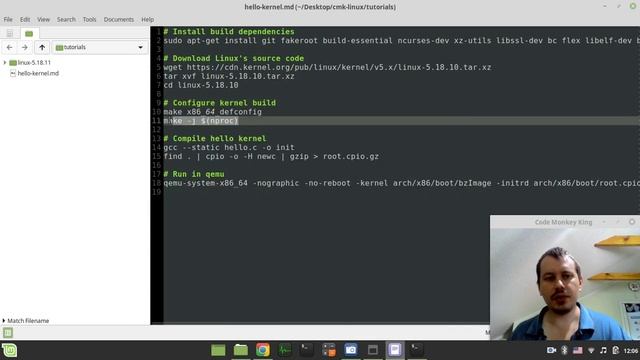This screenshot has width=640, height=360.
Task: Open the battery power tray icon
Action: [x=616, y=350]
